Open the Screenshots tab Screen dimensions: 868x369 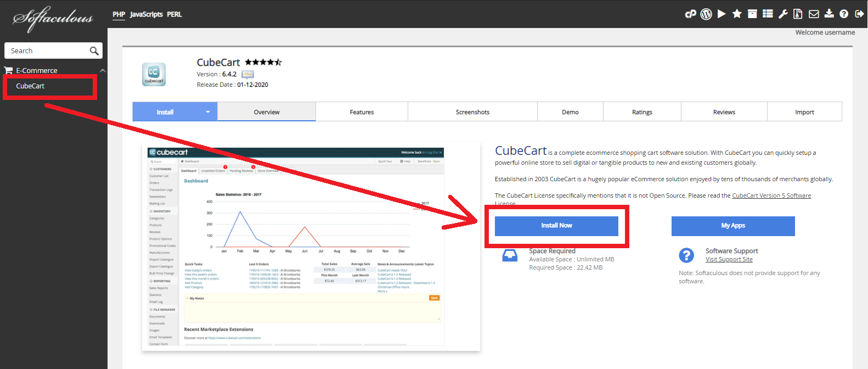pyautogui.click(x=472, y=112)
